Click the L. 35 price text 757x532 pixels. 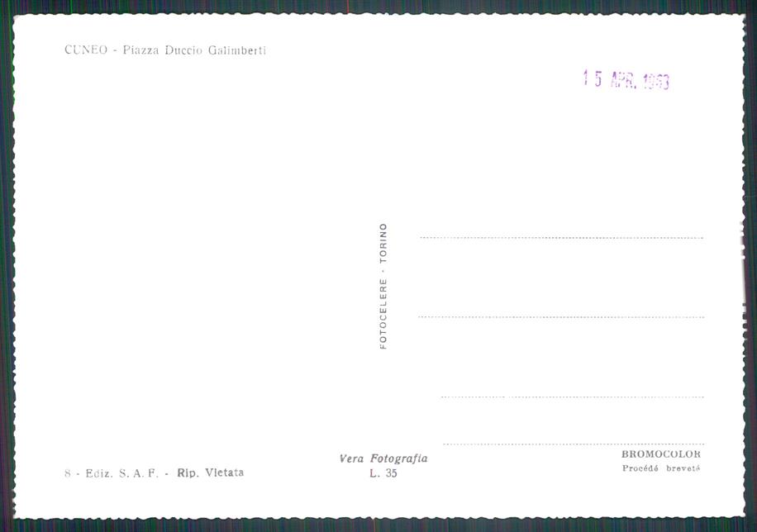(383, 473)
